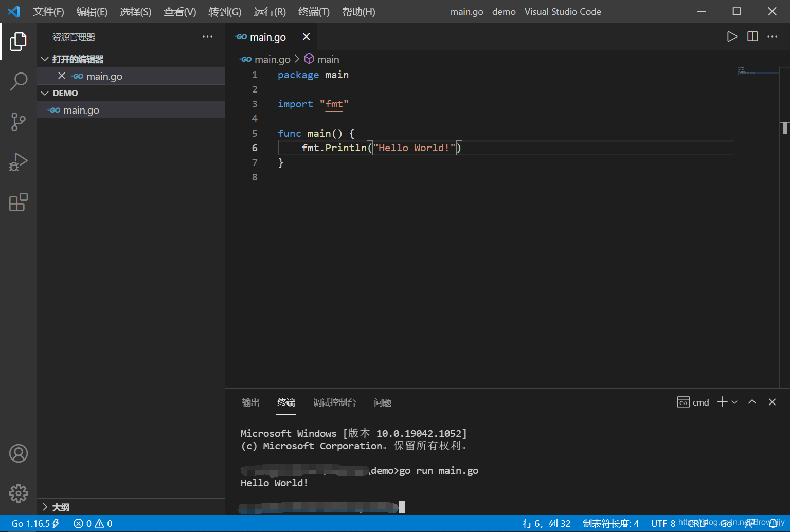Screen dimensions: 790x532
Task: Select the main.go editor tab
Action: pyautogui.click(x=271, y=36)
